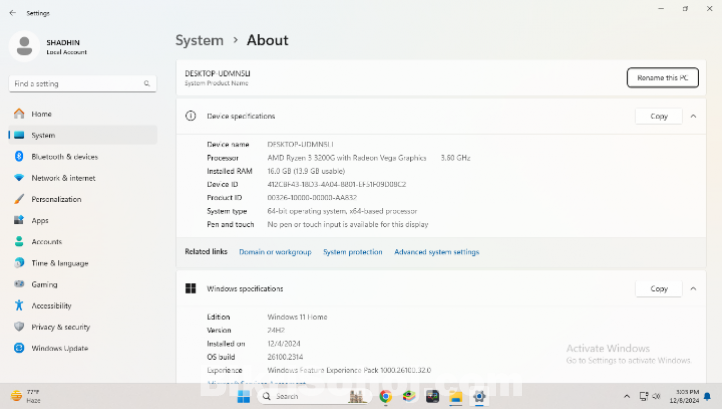
Task: Select the Installed on 12/4/2024 date
Action: pos(284,344)
